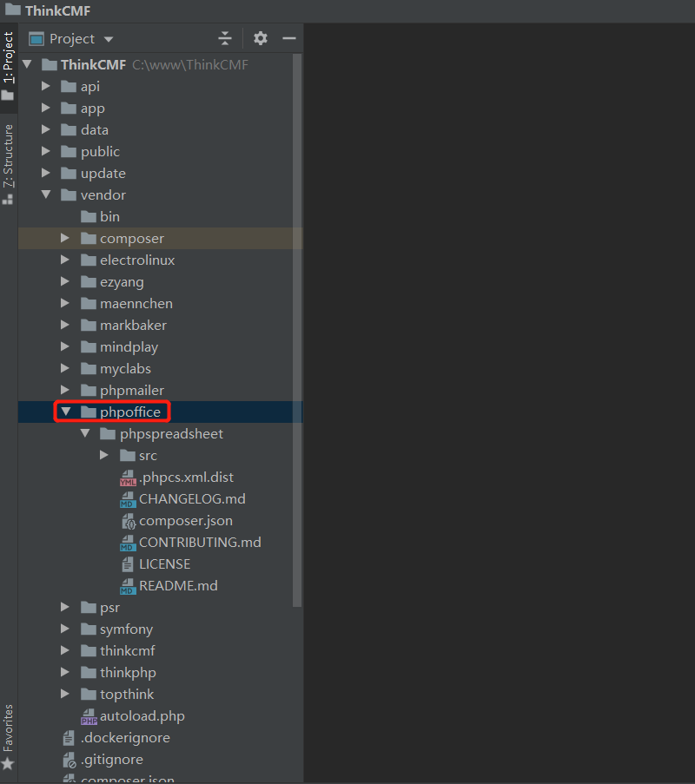Viewport: 695px width, 784px height.
Task: Click the CONTRIBUTING.md file icon
Action: coord(128,543)
